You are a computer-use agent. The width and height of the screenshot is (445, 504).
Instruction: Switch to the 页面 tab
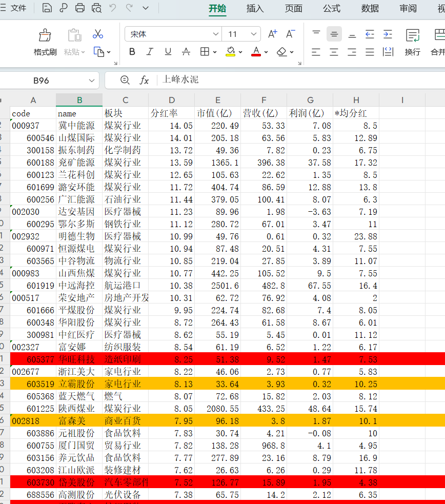pyautogui.click(x=293, y=8)
